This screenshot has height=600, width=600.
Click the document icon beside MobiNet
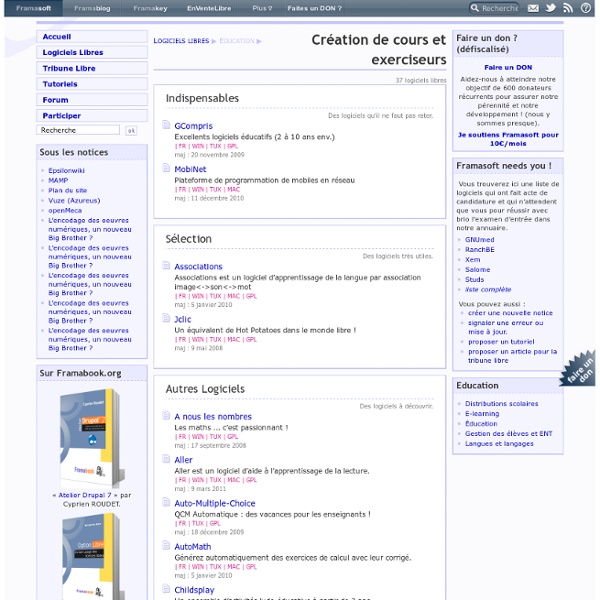coord(166,168)
